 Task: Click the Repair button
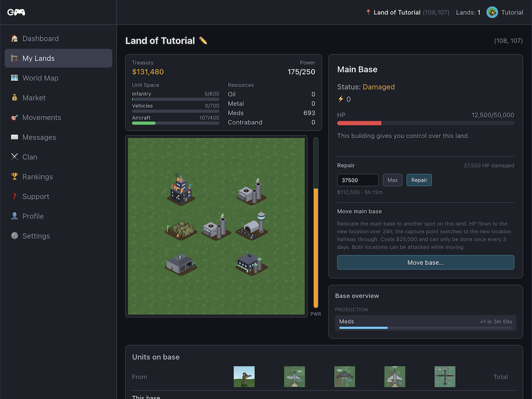tap(419, 180)
